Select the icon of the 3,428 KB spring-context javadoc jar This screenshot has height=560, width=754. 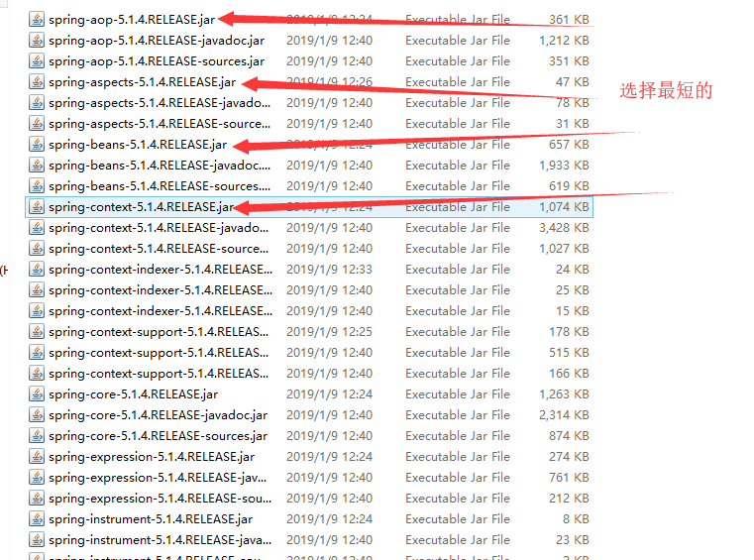tap(37, 228)
